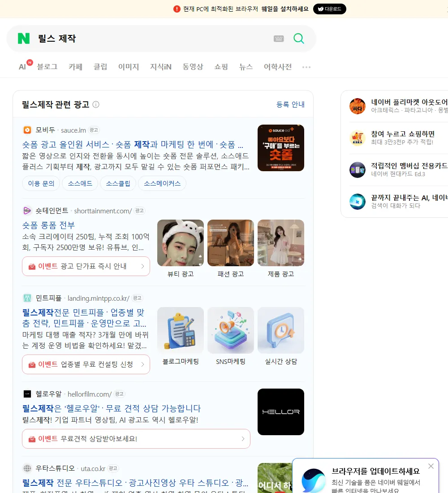The width and height of the screenshot is (448, 493).
Task: Click the 소스애드 chip
Action: [x=80, y=183]
